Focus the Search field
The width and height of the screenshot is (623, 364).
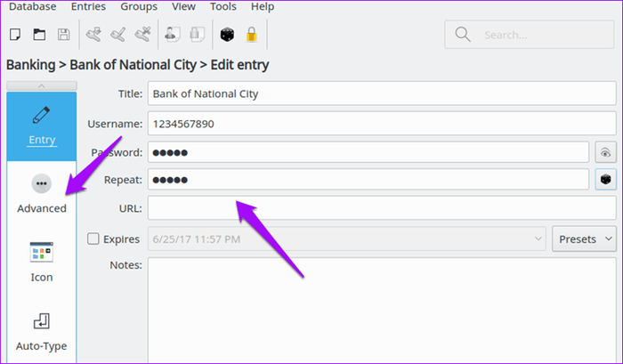(x=530, y=35)
